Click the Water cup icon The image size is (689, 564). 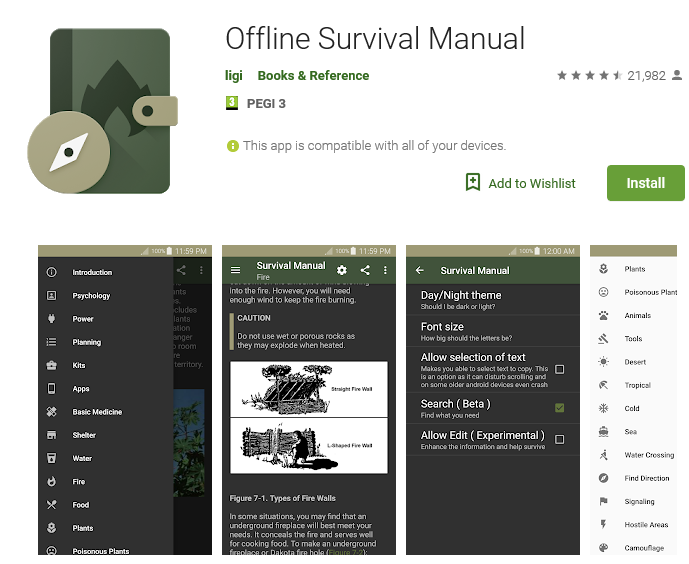coord(51,458)
